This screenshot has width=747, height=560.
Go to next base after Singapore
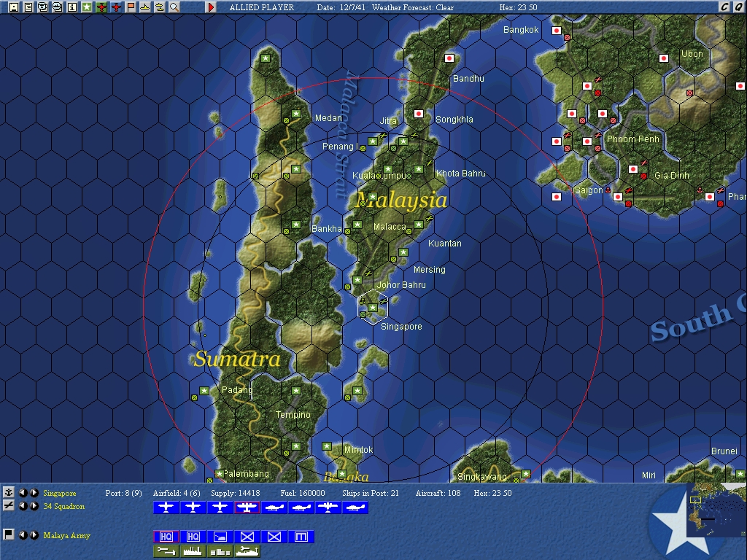coord(34,493)
